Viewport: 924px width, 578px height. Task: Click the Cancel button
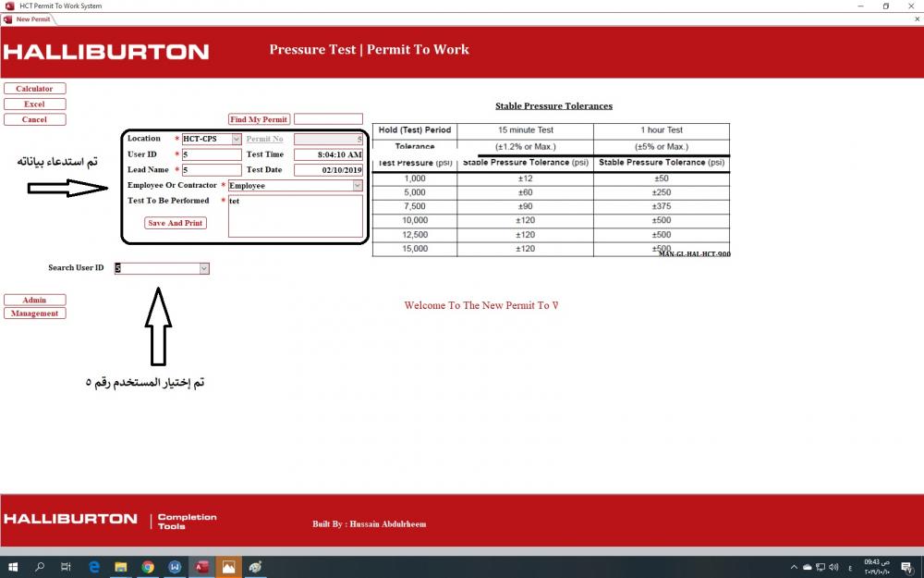coord(35,119)
